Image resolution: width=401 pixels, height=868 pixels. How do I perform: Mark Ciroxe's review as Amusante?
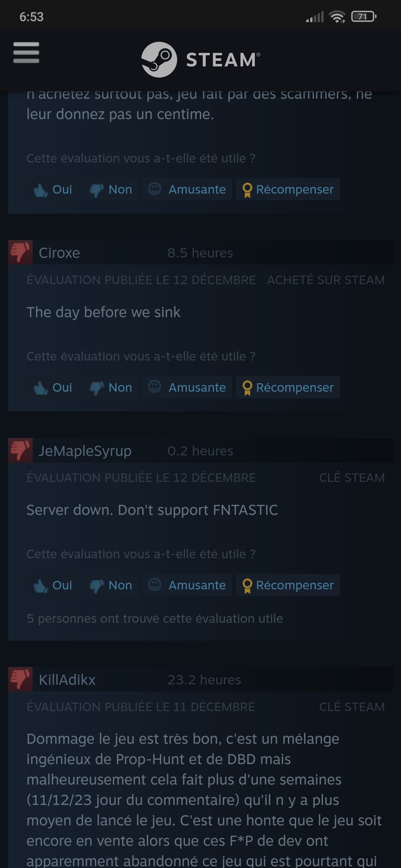coord(187,387)
